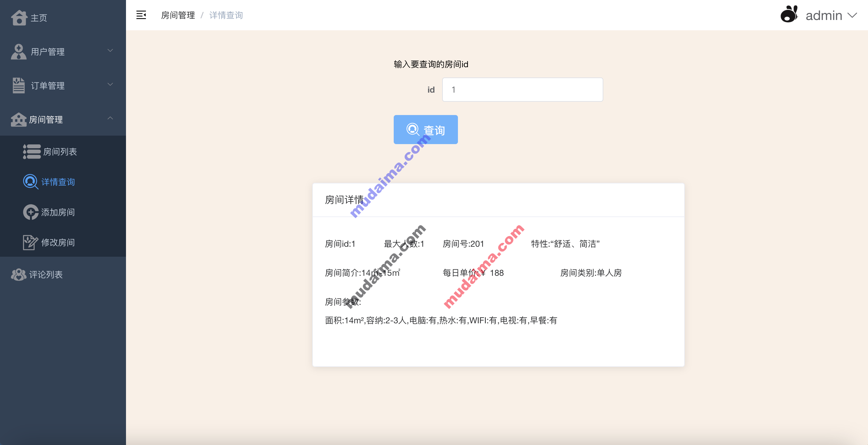Open 用户管理 menu
The width and height of the screenshot is (868, 445).
click(63, 51)
